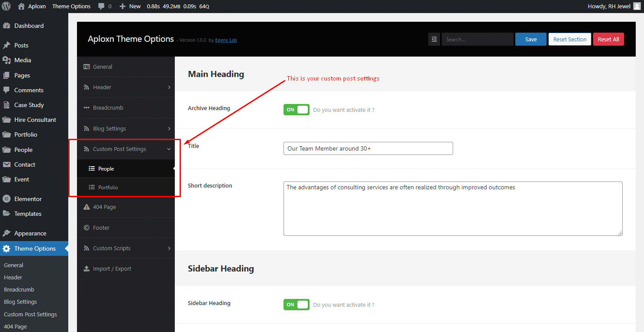Click the Dashboard gauge icon
Screen dimensions: 644x332
(7, 26)
